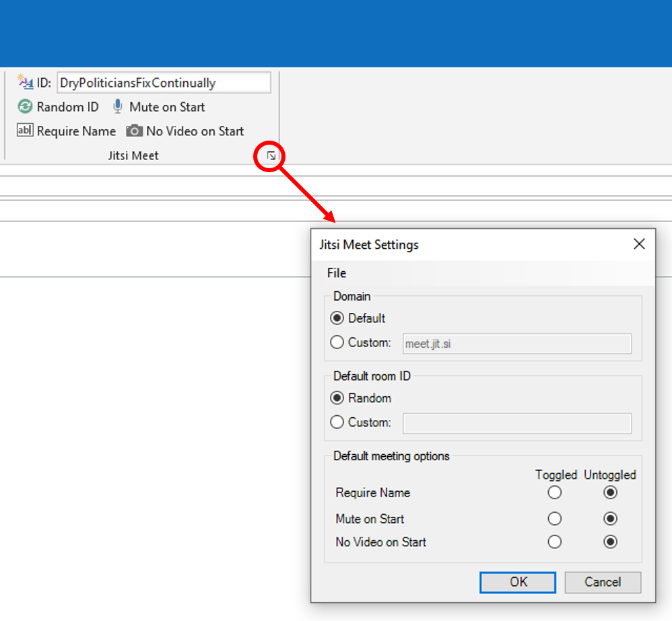Click the Mute on Start ribbon label
This screenshot has height=621, width=672.
coord(167,107)
